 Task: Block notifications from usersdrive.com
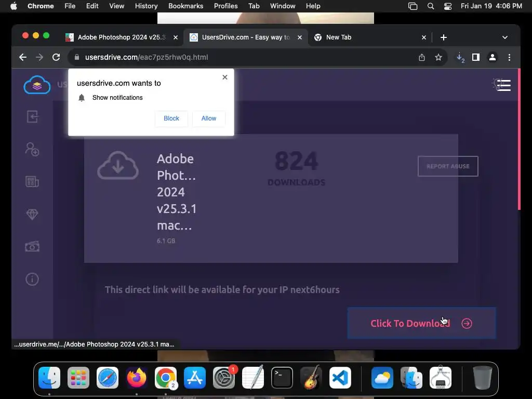click(x=171, y=118)
